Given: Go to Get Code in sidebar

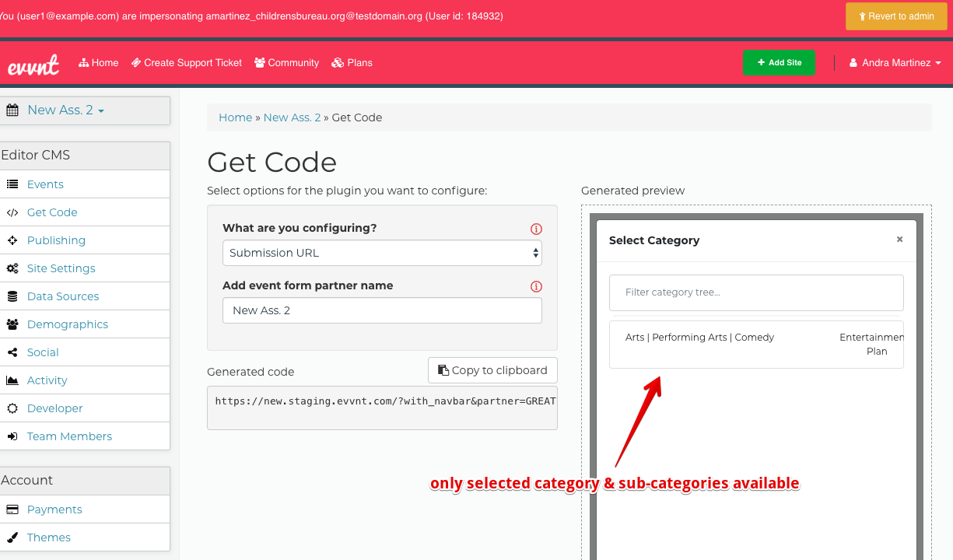Looking at the screenshot, I should (52, 212).
